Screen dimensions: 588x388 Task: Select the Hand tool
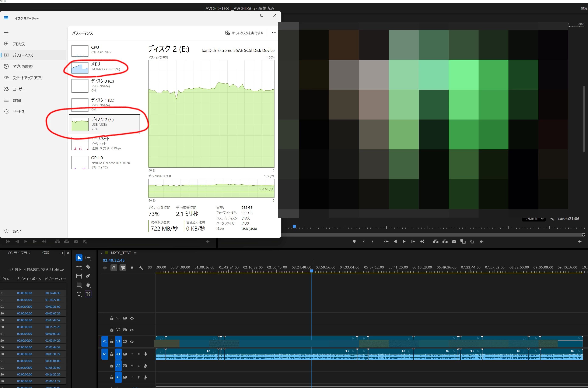[x=88, y=285]
